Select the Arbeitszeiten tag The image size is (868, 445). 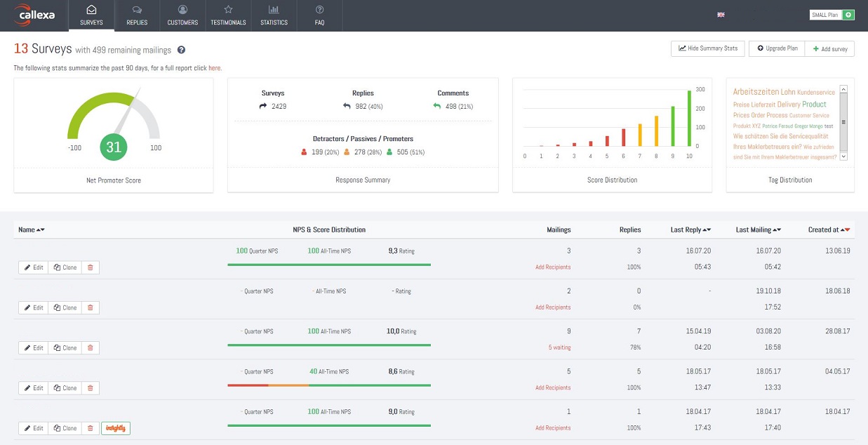click(756, 92)
